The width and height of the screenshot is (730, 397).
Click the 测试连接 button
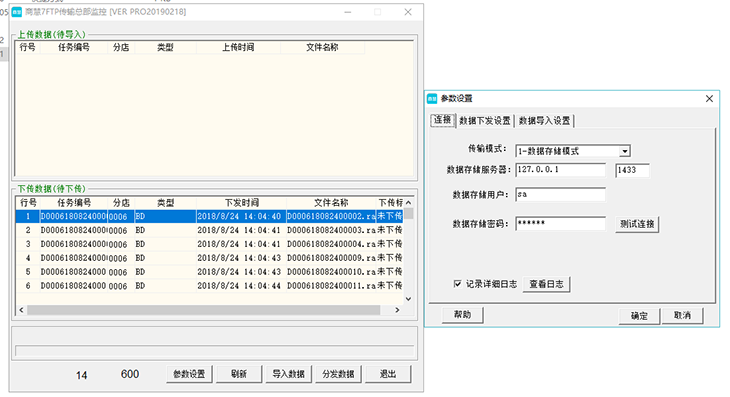point(637,224)
